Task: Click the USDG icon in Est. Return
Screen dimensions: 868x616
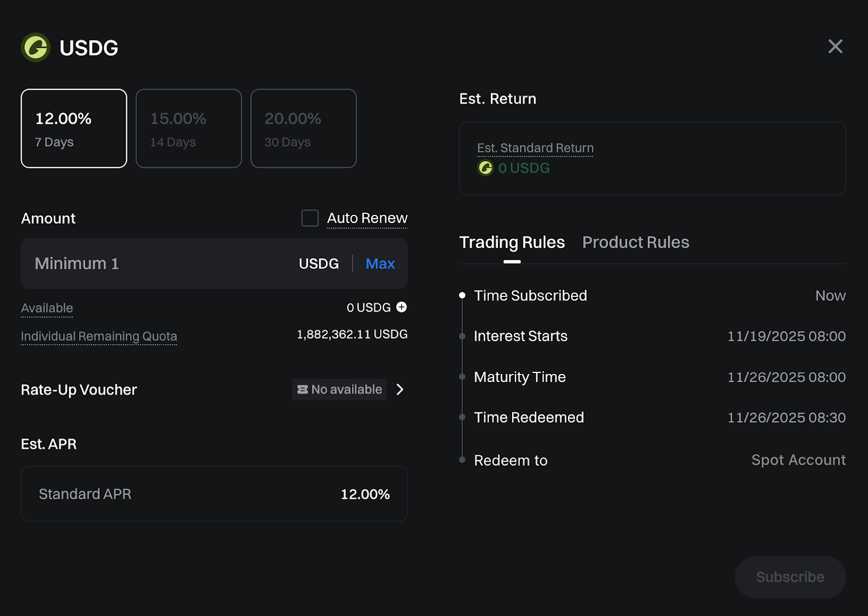Action: [485, 168]
